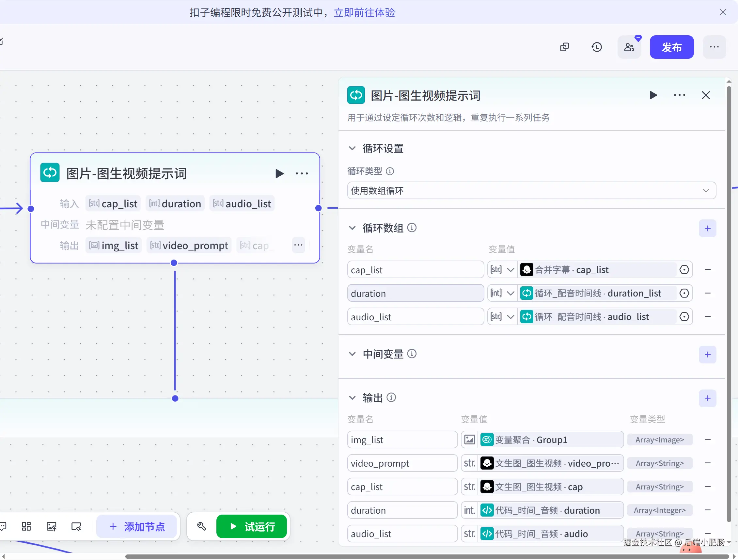Open the duplicate workflow icon in header

564,47
